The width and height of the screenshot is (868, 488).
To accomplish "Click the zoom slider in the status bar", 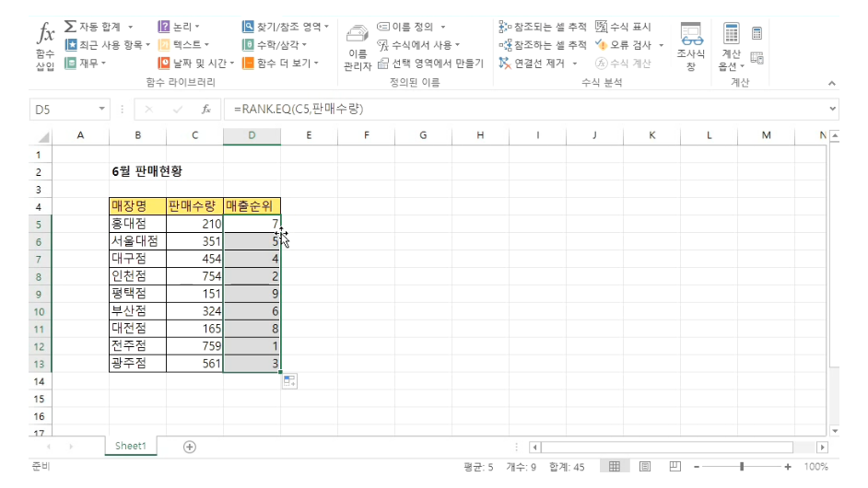I will tap(741, 467).
